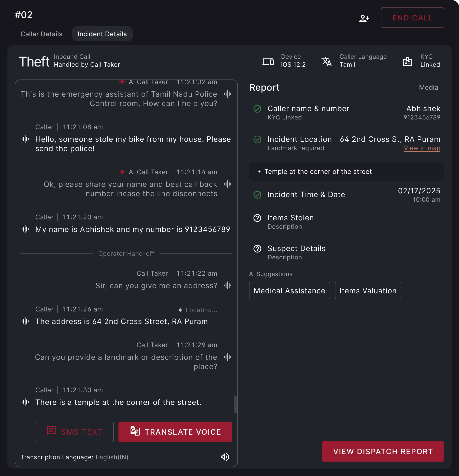Switch to the Caller Details tab
459x476 pixels.
[x=41, y=34]
